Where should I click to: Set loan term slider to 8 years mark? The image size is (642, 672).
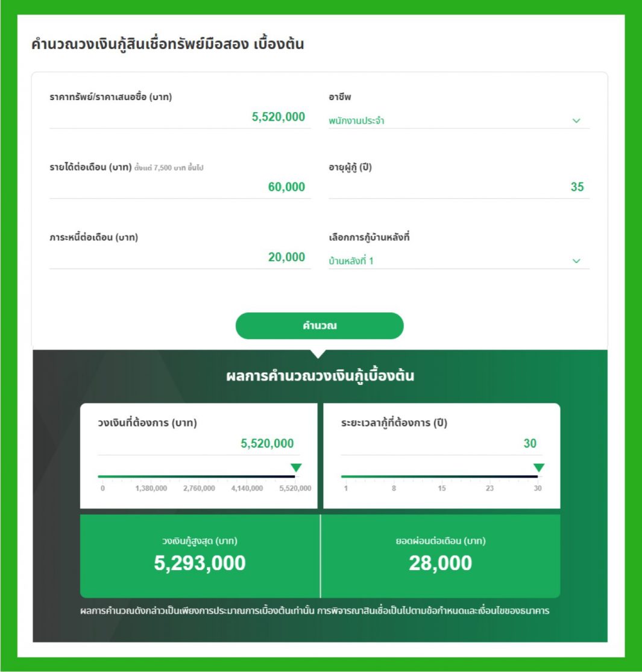coord(394,477)
